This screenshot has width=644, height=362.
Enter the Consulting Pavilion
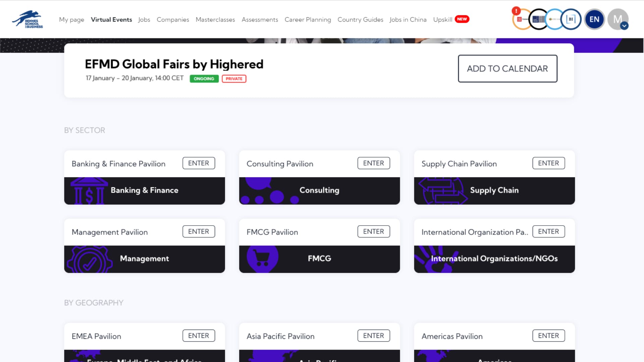(373, 163)
